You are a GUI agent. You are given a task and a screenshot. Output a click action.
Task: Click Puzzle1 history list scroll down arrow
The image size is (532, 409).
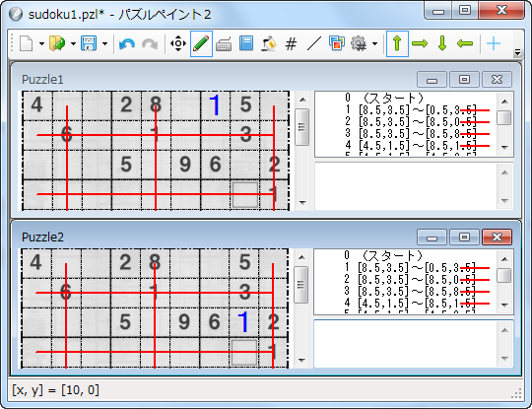504,147
